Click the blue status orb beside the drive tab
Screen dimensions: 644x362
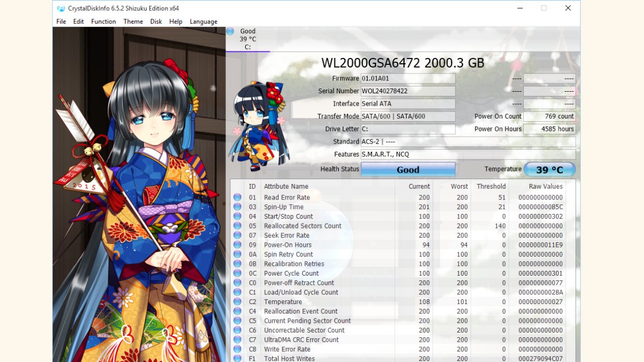coord(230,31)
